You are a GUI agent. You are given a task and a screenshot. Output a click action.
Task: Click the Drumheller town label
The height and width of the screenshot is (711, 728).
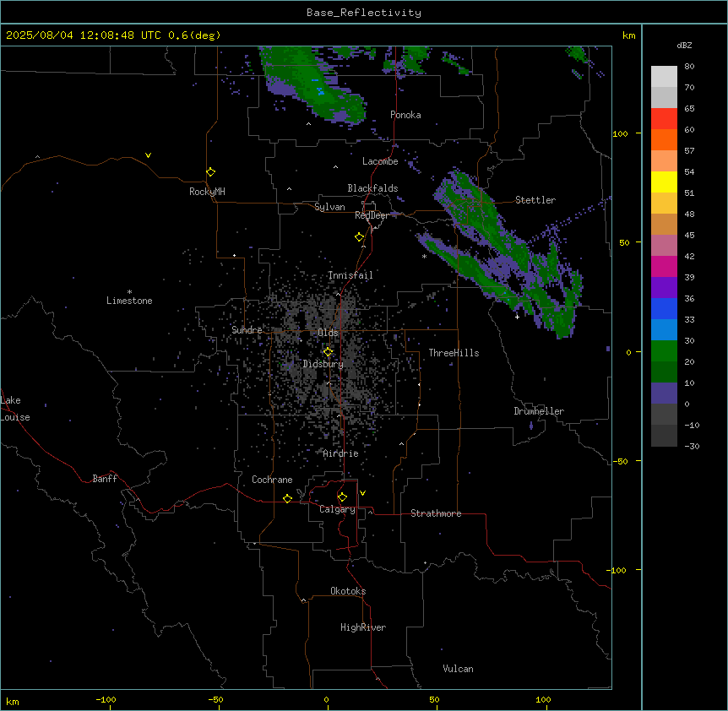pyautogui.click(x=539, y=411)
